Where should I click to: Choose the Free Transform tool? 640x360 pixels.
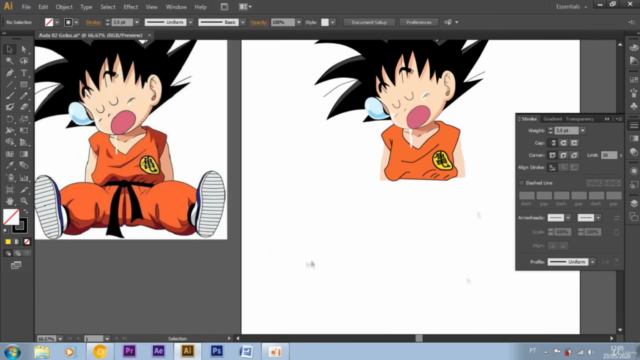24,131
